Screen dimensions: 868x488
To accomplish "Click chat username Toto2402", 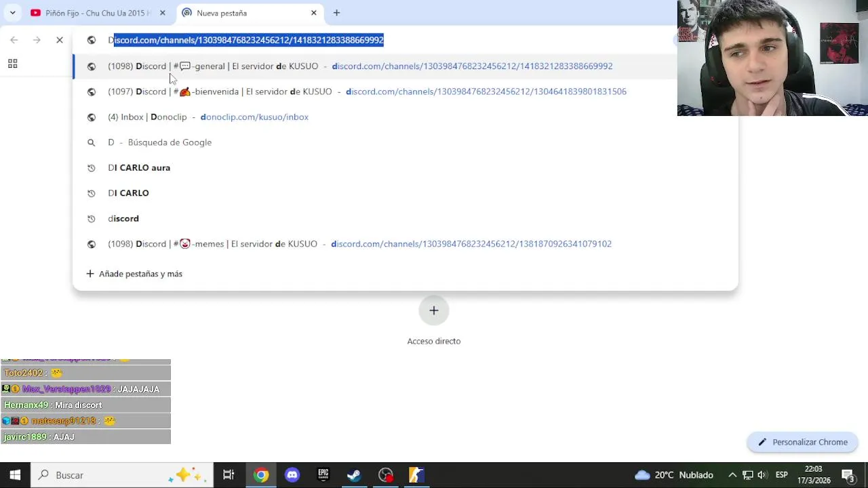I will coord(23,373).
